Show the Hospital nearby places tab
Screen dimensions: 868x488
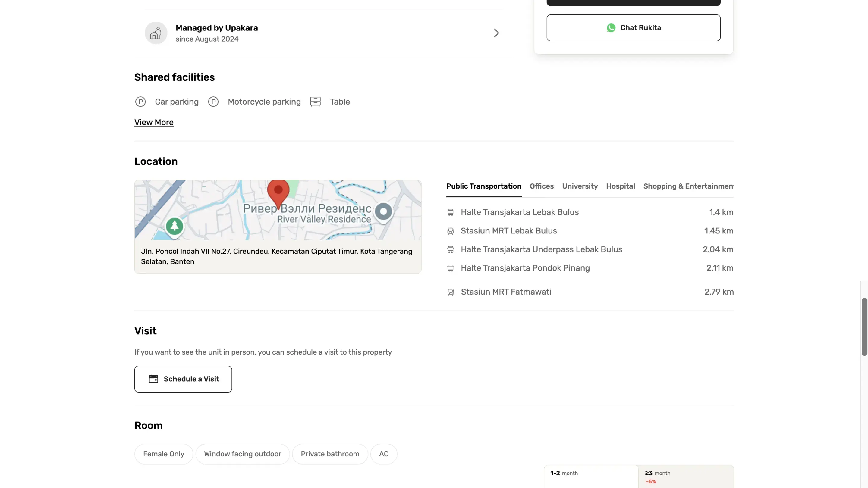click(620, 186)
